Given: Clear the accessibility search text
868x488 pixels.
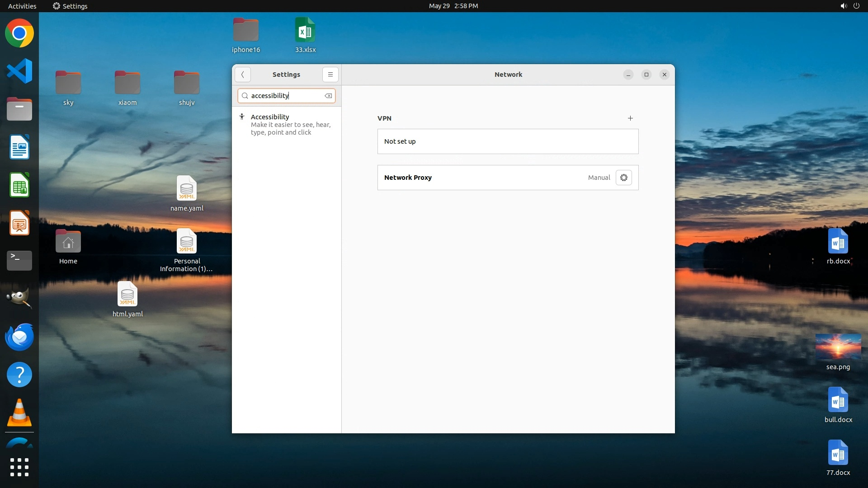Looking at the screenshot, I should 328,96.
